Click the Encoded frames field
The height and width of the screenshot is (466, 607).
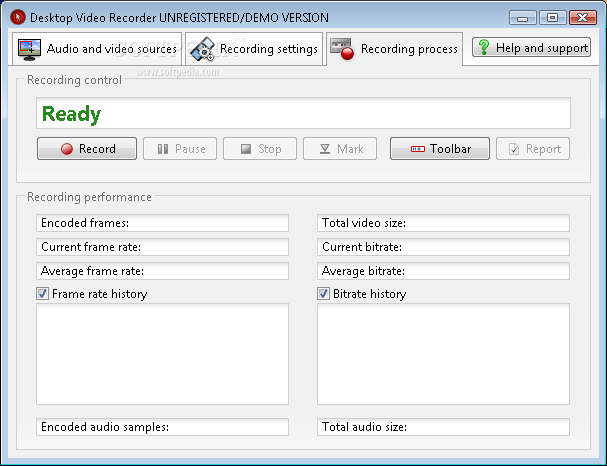[x=162, y=223]
